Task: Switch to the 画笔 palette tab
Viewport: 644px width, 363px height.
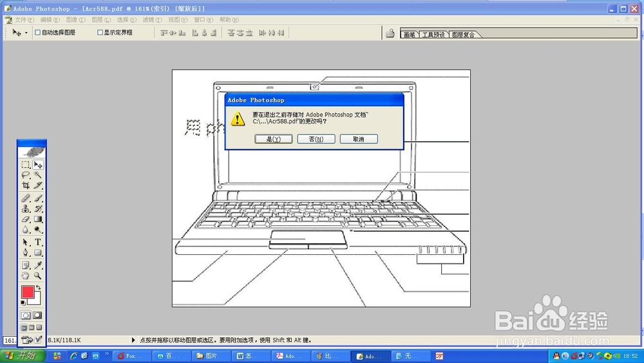Action: point(410,35)
